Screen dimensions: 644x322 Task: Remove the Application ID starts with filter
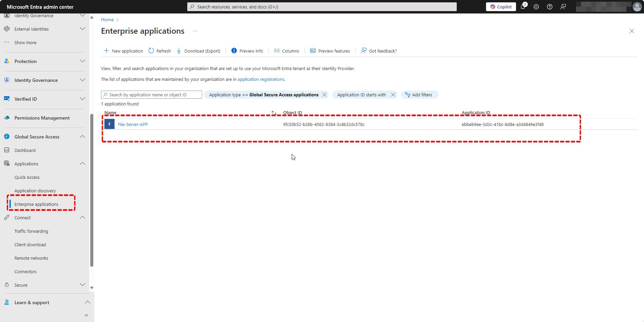coord(393,95)
